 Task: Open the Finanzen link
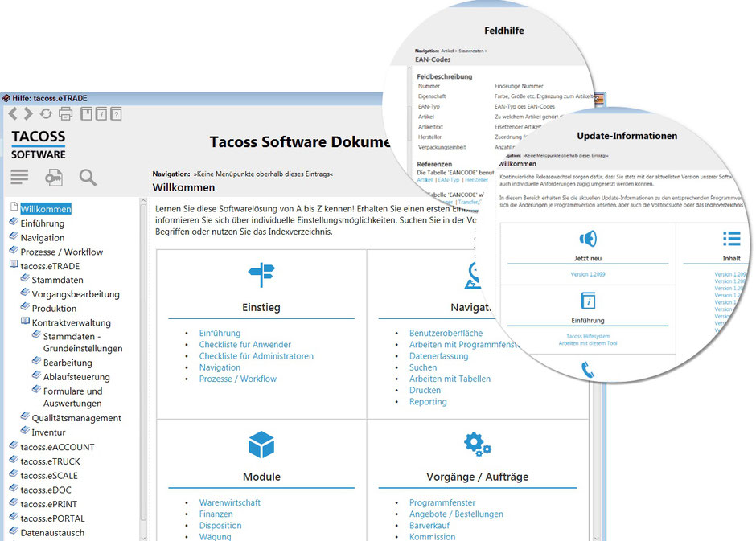pos(216,514)
